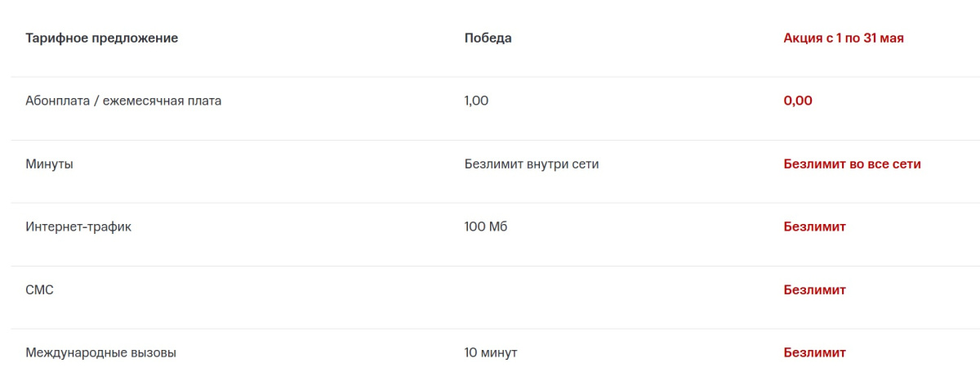Select the 'Победа' tariff column header
Screen dimensions: 980x390
[488, 38]
